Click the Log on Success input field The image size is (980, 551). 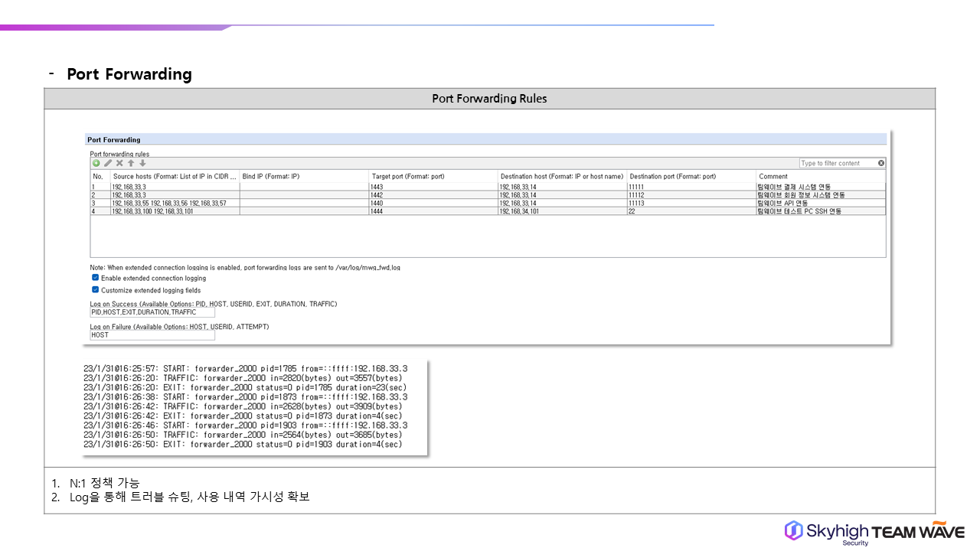click(152, 312)
